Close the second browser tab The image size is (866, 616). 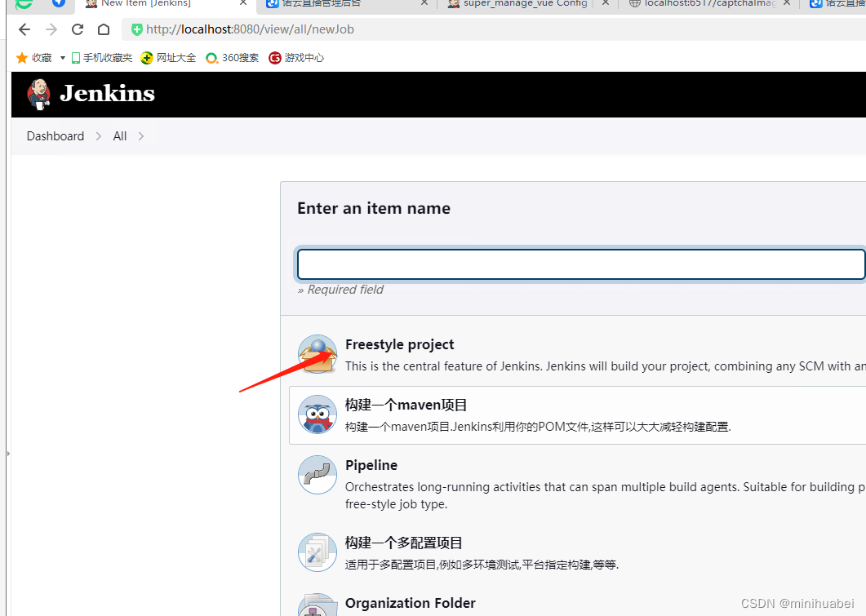pyautogui.click(x=424, y=2)
